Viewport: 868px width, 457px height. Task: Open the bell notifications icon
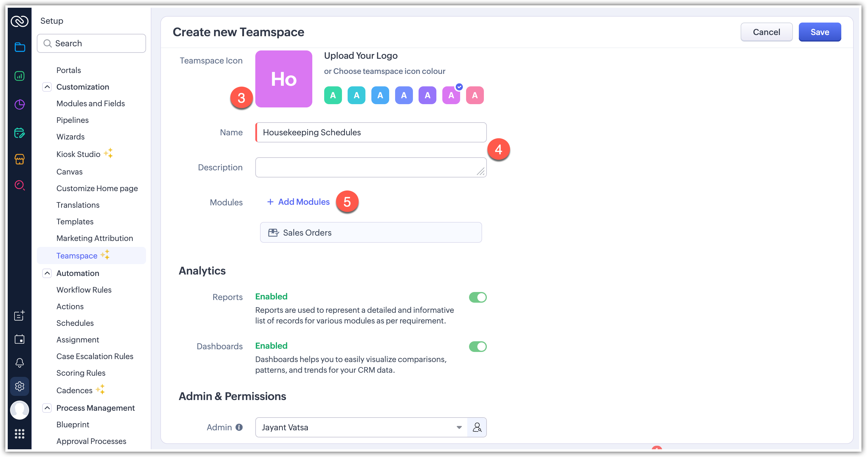[20, 362]
